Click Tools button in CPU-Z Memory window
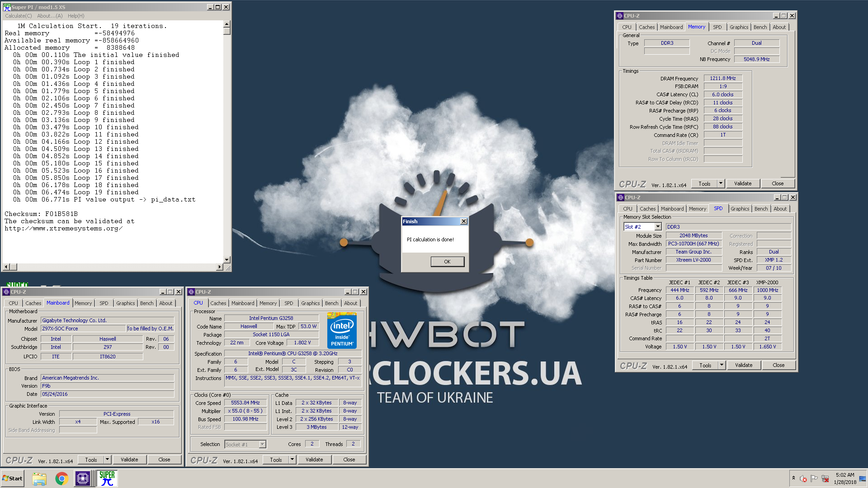This screenshot has height=488, width=868. (x=704, y=183)
